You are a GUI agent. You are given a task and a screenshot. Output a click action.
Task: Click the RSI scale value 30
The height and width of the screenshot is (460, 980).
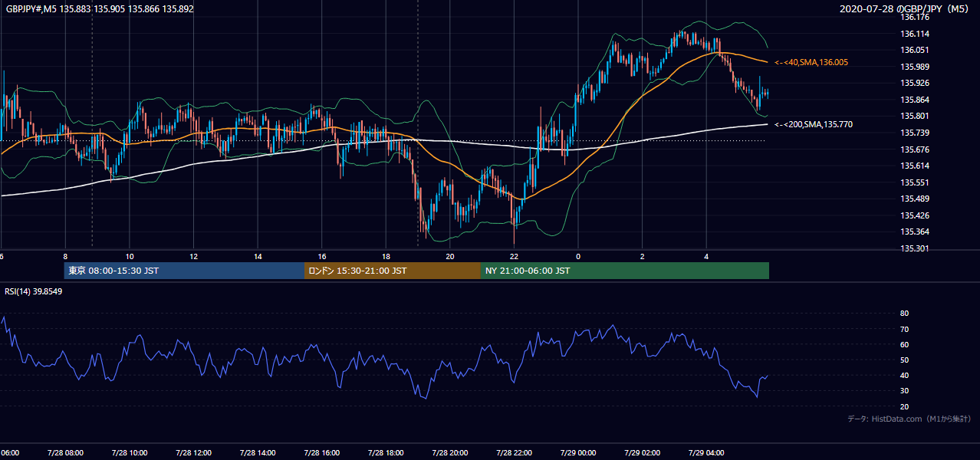click(904, 390)
